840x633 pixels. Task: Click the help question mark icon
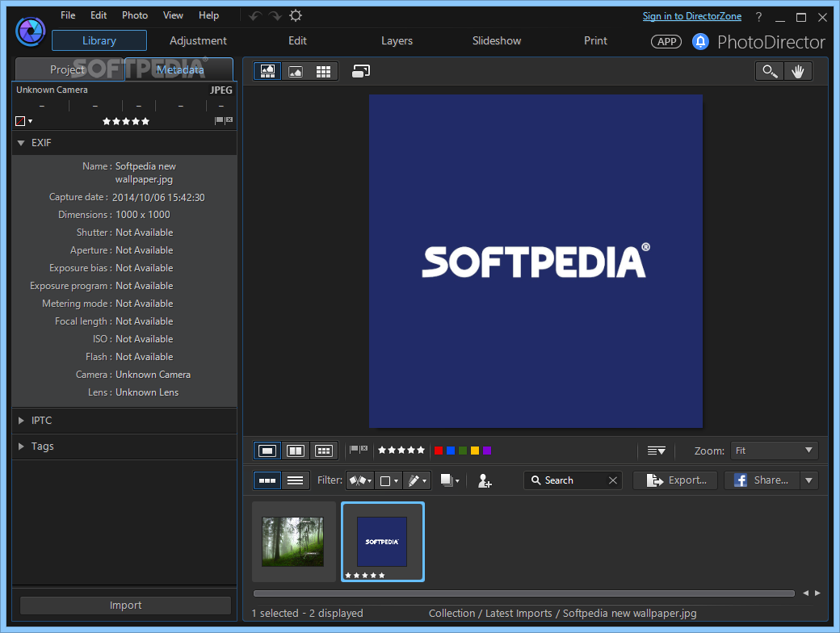pos(758,17)
